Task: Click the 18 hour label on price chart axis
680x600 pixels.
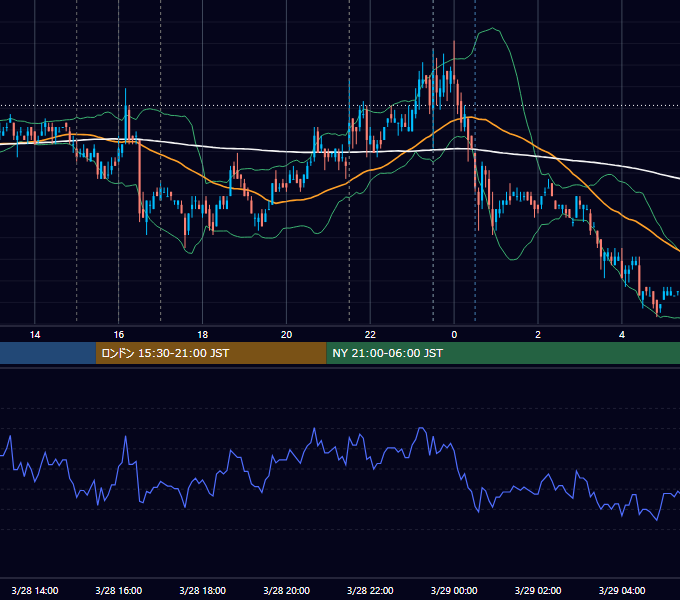Action: (x=203, y=335)
